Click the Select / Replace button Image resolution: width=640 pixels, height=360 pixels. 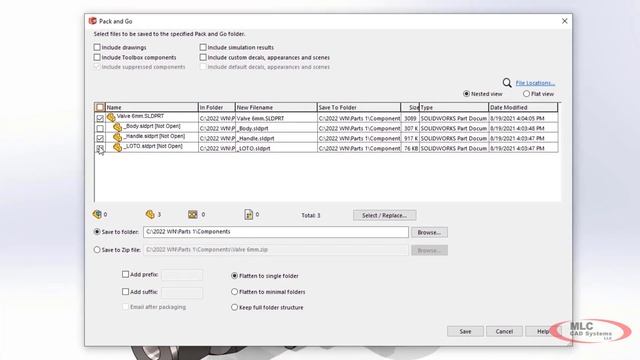tap(384, 215)
